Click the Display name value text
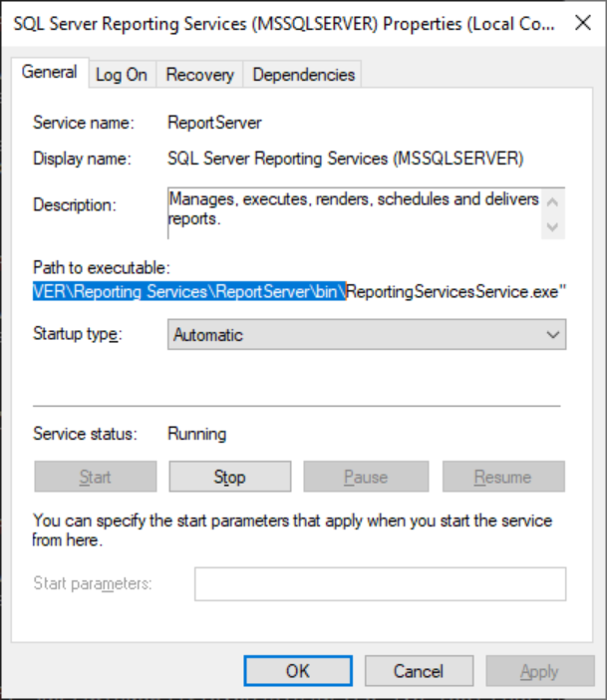 click(346, 159)
